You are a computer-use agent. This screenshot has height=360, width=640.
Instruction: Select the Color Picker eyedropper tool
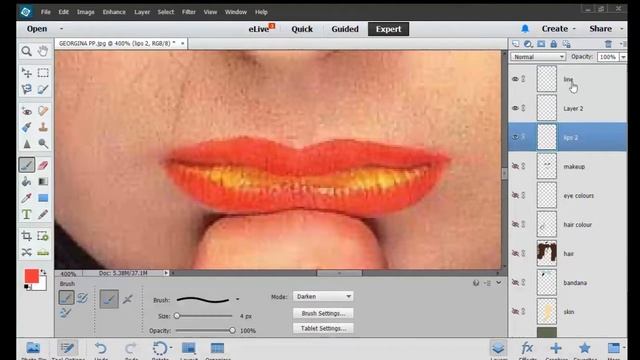point(27,198)
